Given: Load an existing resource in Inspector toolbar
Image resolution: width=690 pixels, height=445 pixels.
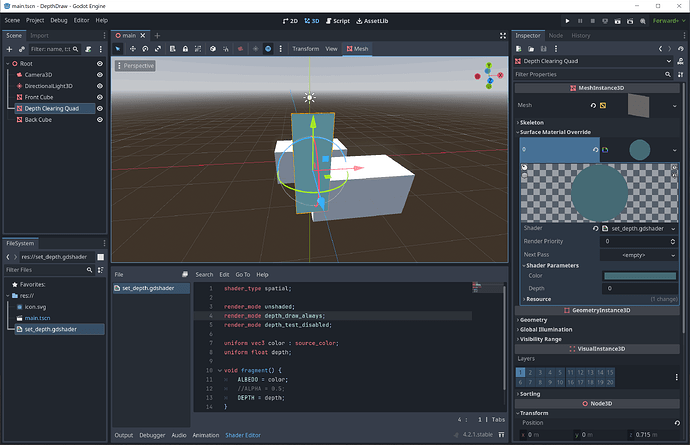Looking at the screenshot, I should click(x=531, y=49).
